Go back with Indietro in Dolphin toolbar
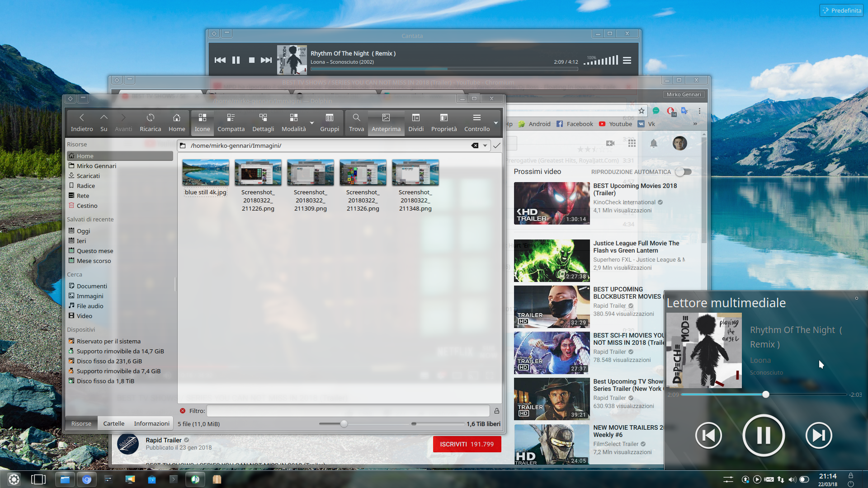The height and width of the screenshot is (488, 868). (82, 122)
